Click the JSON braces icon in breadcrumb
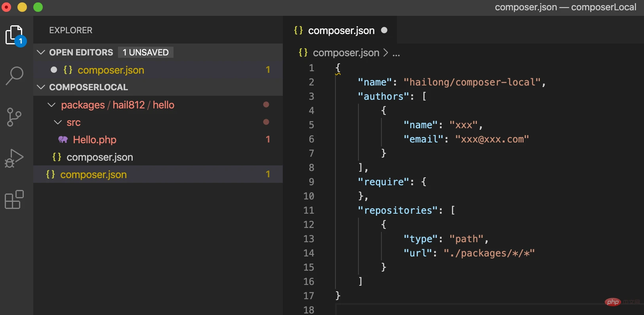The height and width of the screenshot is (315, 644). point(303,53)
